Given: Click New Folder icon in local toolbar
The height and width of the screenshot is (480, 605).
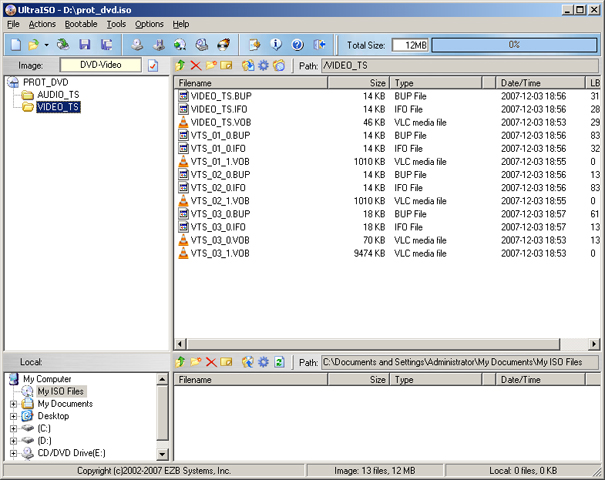Looking at the screenshot, I should coord(196,362).
